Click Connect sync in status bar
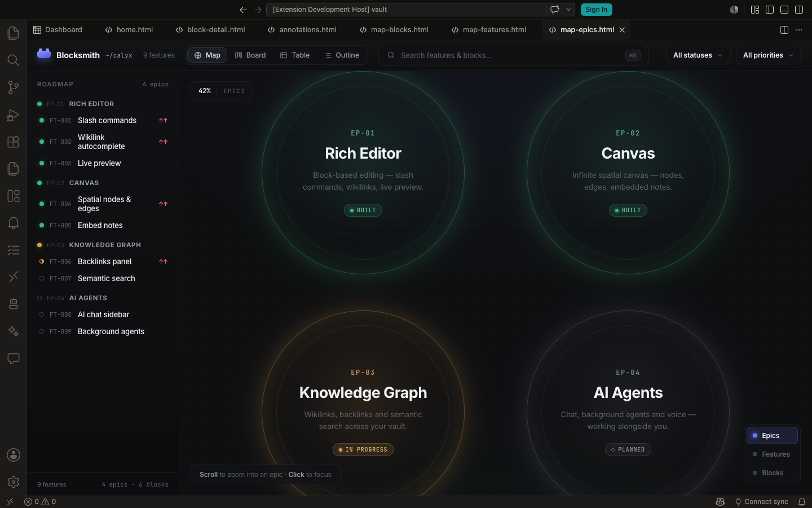Screen dimensions: 812x508 (x=761, y=502)
